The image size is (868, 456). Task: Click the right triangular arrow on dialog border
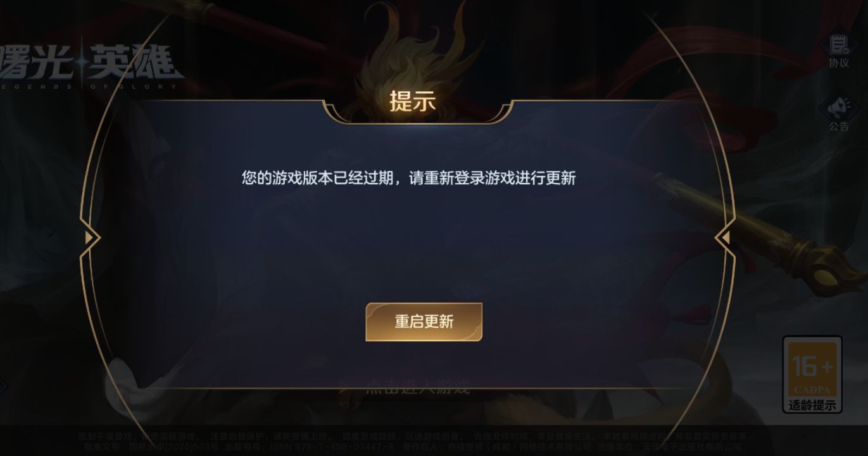click(x=724, y=237)
